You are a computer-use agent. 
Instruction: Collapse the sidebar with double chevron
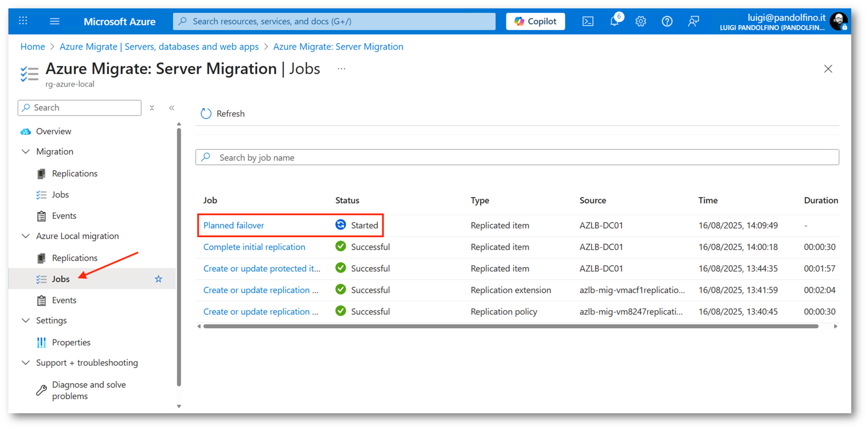click(x=172, y=108)
